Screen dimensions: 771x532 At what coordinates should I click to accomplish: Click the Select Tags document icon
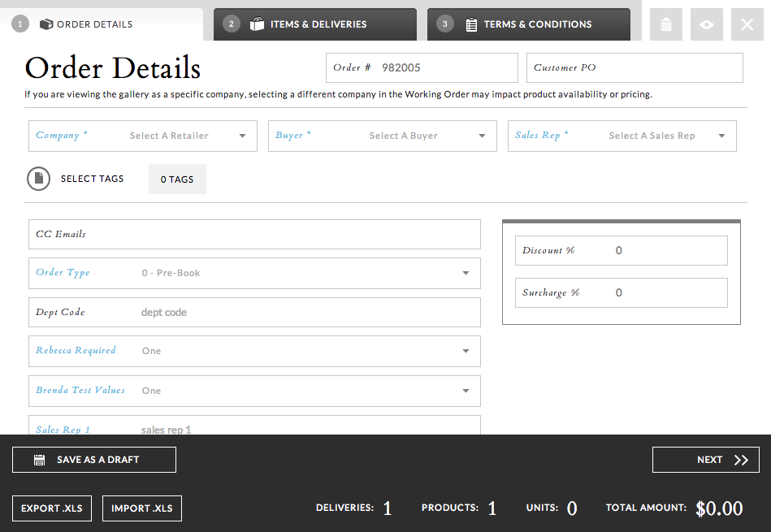(x=38, y=179)
